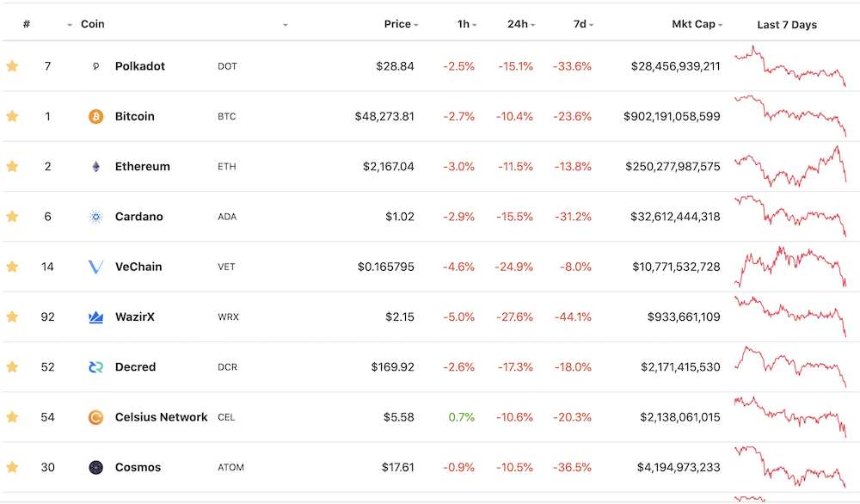View VeChain's 7-day sparkline chart

point(790,267)
